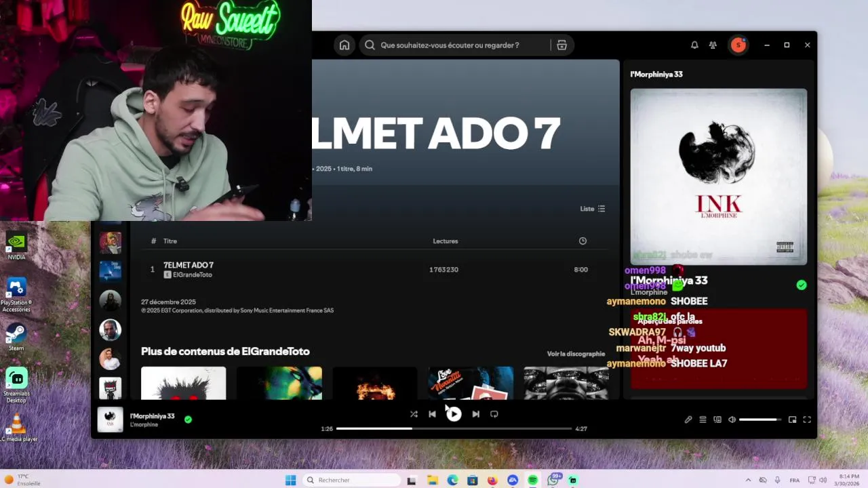Open VLC media player desktop icon
868x488 pixels.
[x=16, y=428]
